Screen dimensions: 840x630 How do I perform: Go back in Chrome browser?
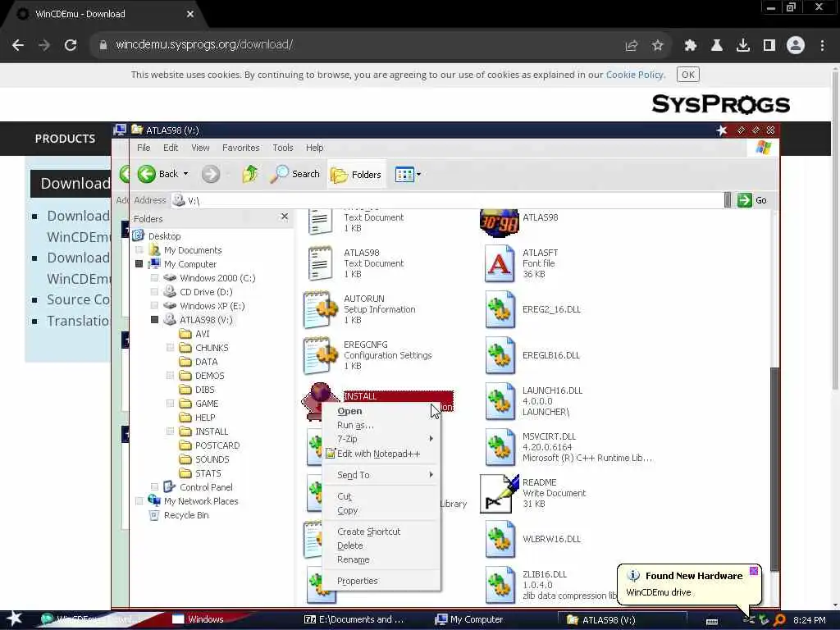coord(18,45)
